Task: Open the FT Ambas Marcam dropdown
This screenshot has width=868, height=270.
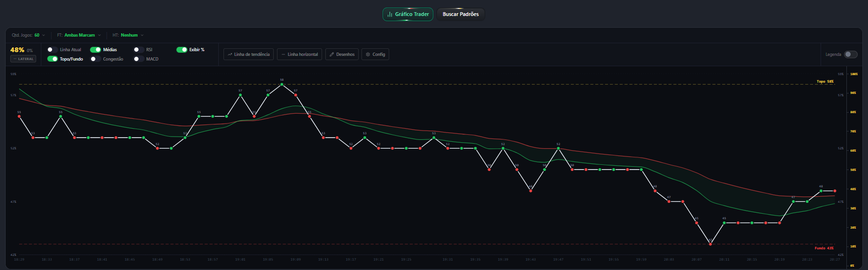Action: (79, 35)
